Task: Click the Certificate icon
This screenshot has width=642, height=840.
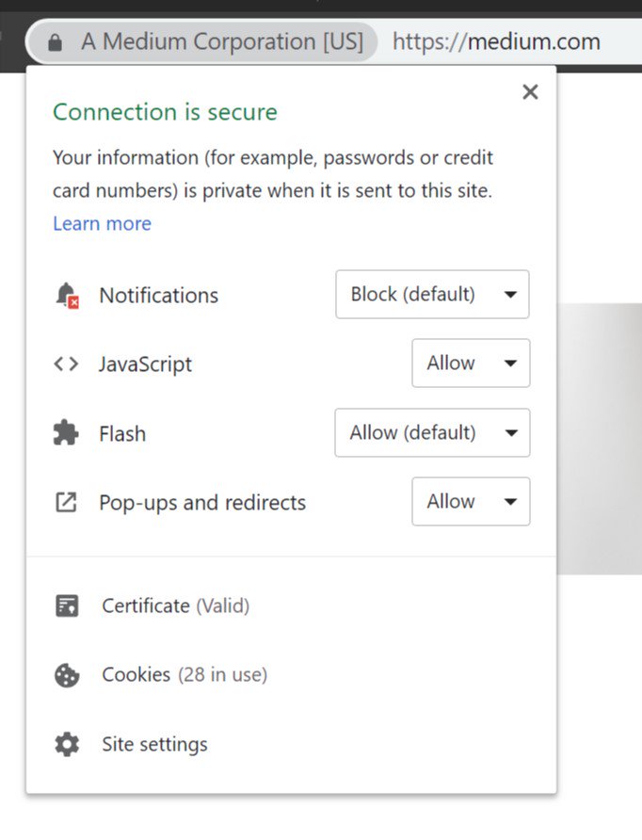Action: 67,606
